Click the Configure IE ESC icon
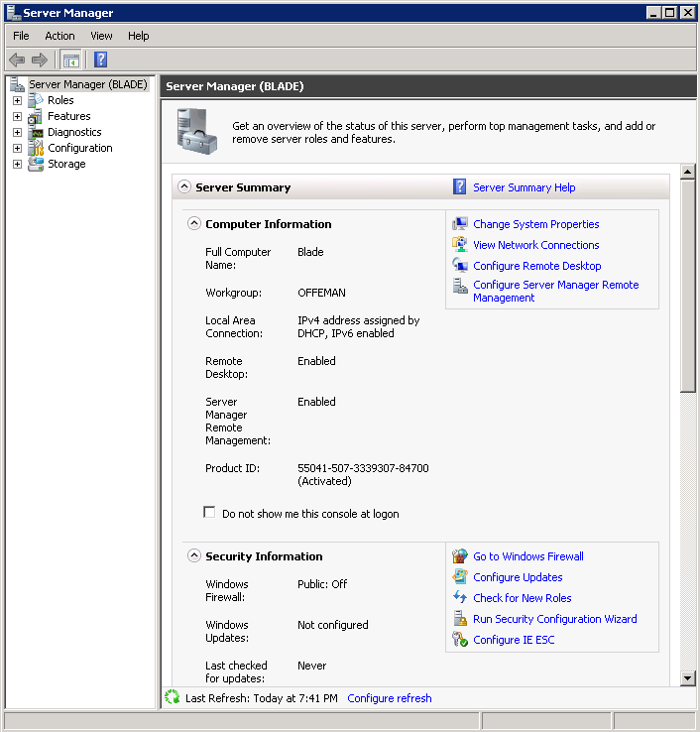Image resolution: width=700 pixels, height=732 pixels. pyautogui.click(x=460, y=639)
